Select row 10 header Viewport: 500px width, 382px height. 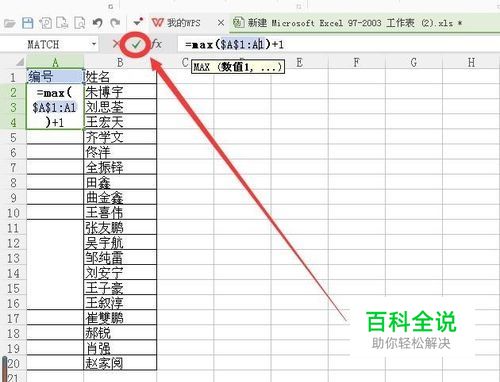13,213
